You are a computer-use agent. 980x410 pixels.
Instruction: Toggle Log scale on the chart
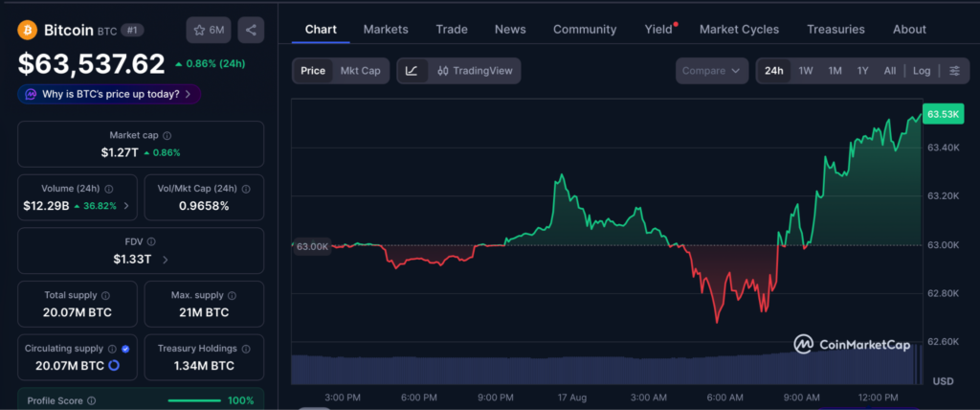[922, 71]
